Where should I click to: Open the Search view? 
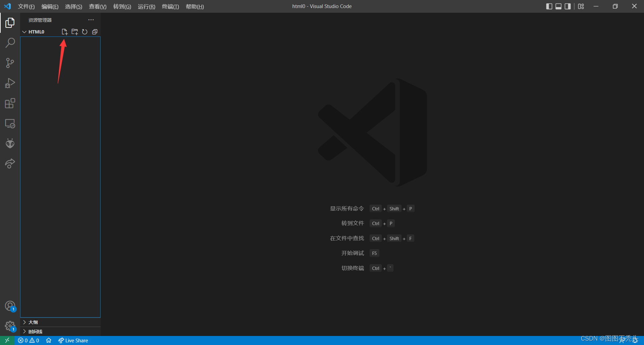(10, 43)
